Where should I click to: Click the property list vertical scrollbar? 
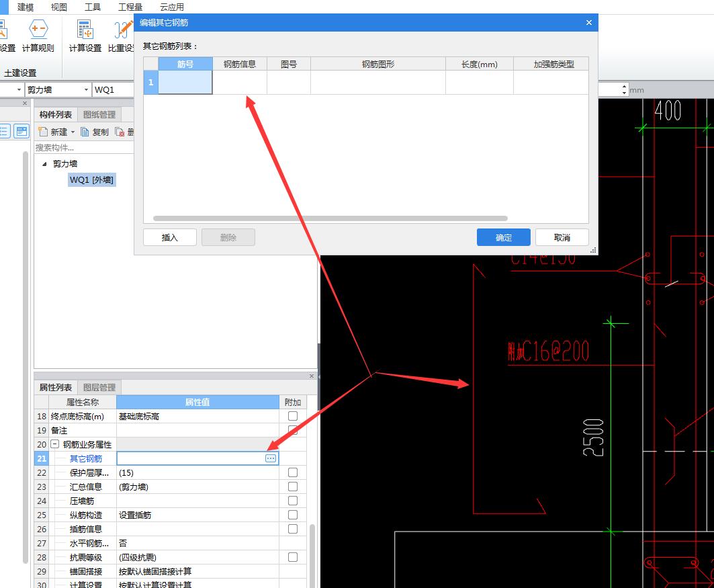click(x=312, y=556)
